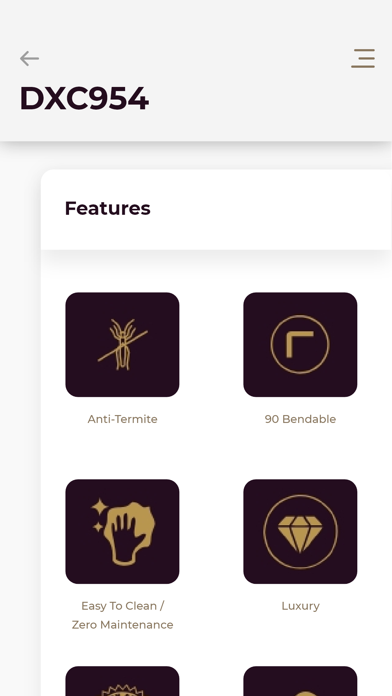Click the DXC954 product title
Viewport: 392px width, 696px height.
[x=84, y=98]
